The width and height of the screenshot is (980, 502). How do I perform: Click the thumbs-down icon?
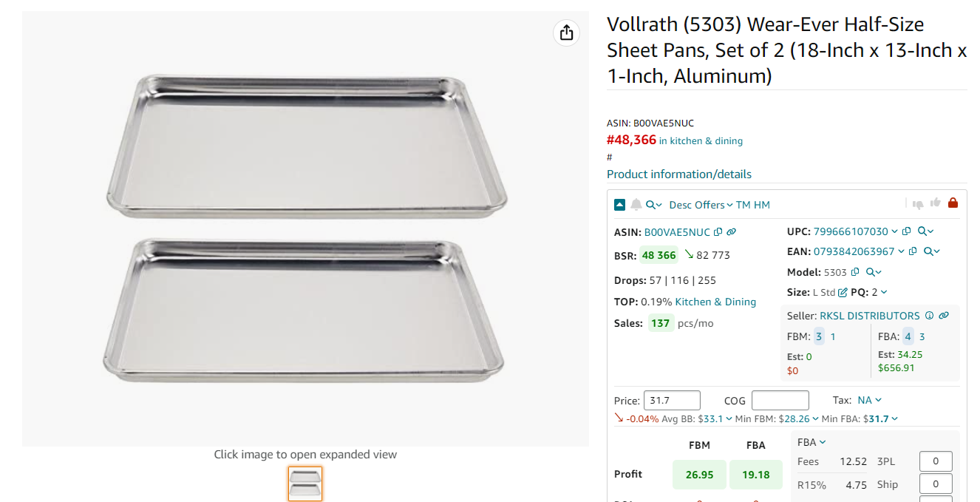[918, 205]
